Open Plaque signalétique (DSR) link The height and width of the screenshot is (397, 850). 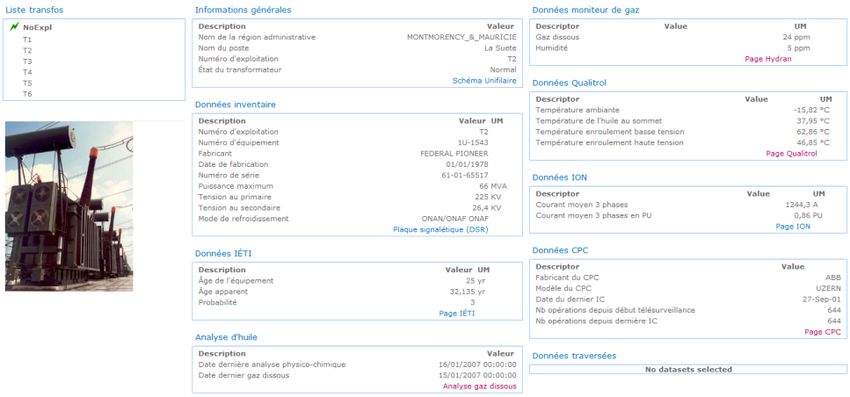441,230
